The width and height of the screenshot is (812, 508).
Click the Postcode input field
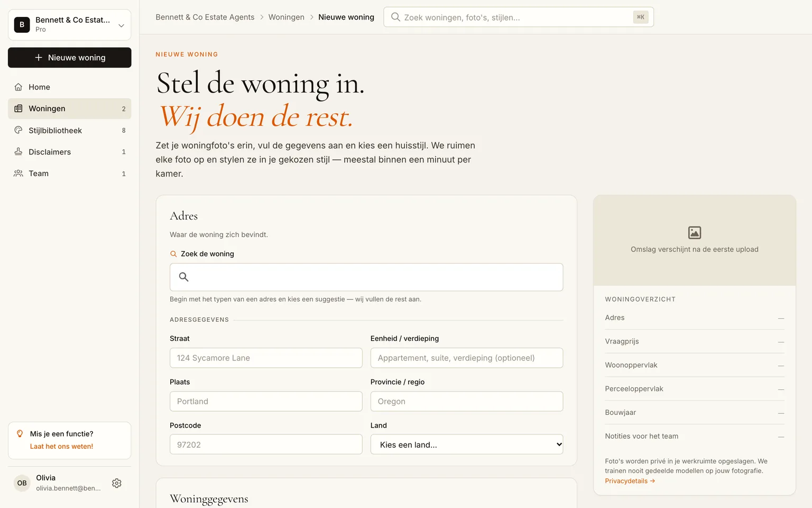(266, 444)
